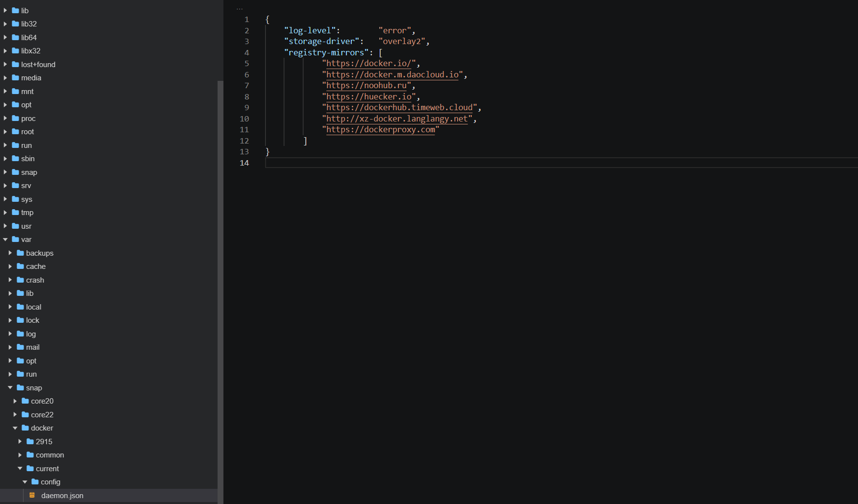
Task: Click the docker folder icon
Action: tap(25, 428)
